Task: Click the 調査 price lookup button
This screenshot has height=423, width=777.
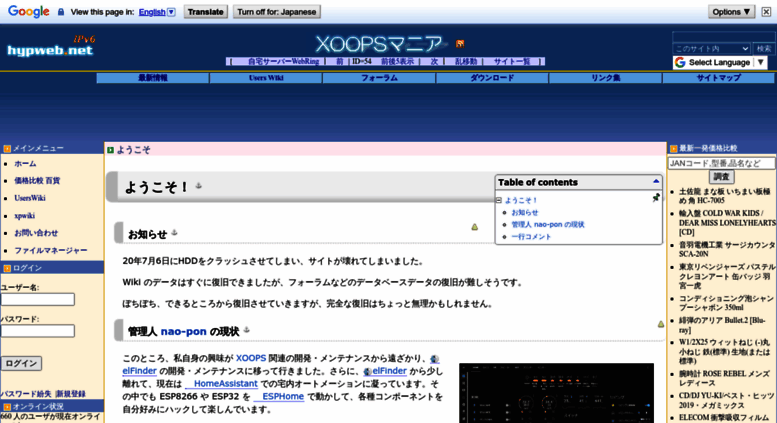Action: point(721,176)
